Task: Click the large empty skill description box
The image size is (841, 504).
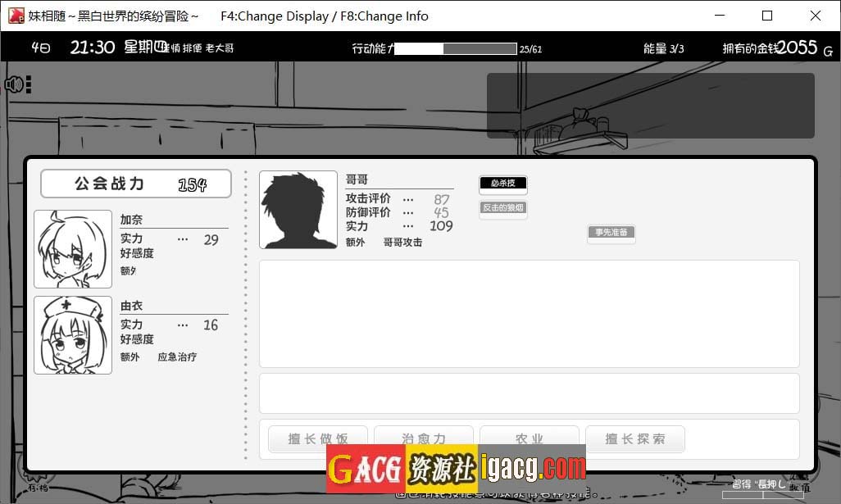Action: click(x=529, y=314)
